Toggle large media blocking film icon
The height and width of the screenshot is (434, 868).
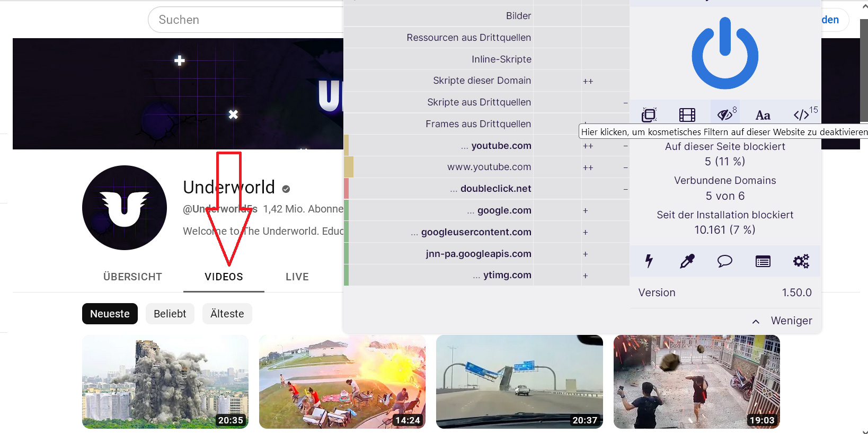click(687, 114)
